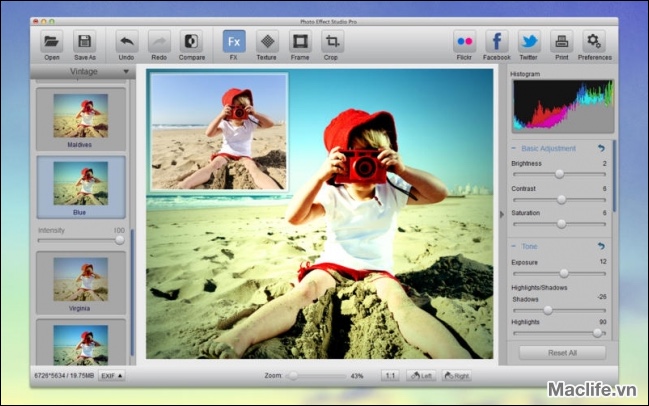This screenshot has width=649, height=406.
Task: Open the Preferences gear
Action: point(594,42)
